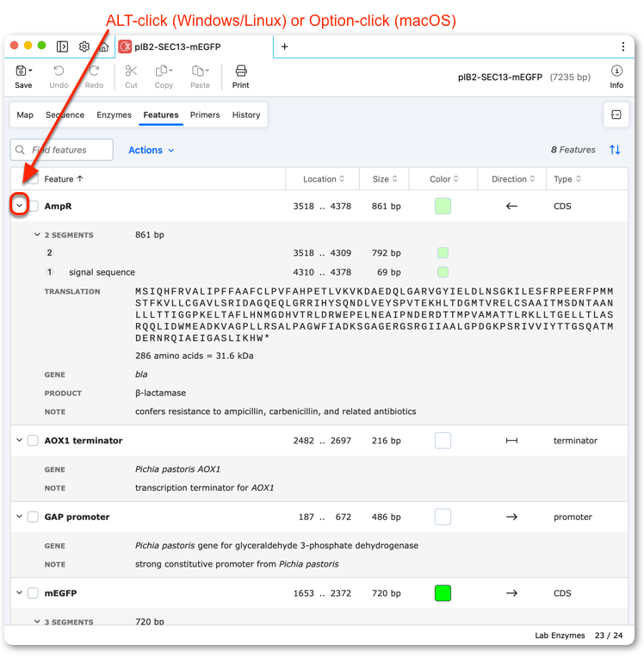Image resolution: width=644 pixels, height=657 pixels.
Task: Open the Actions dropdown menu
Action: click(x=152, y=150)
